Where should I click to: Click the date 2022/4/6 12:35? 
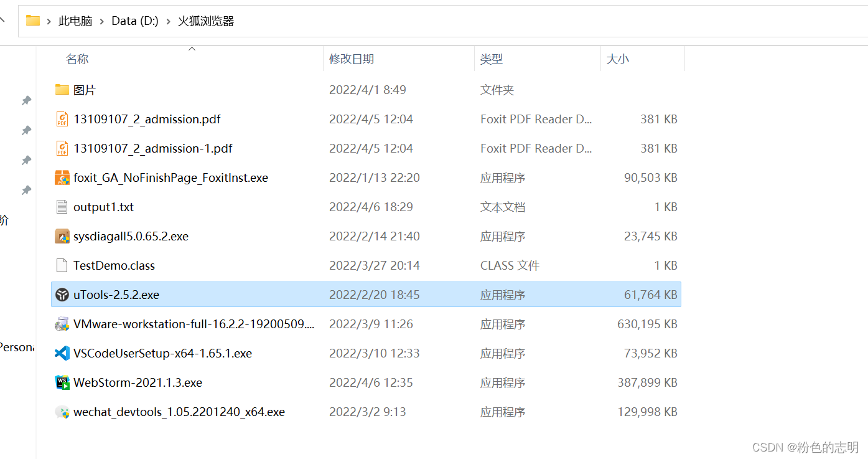tap(371, 382)
